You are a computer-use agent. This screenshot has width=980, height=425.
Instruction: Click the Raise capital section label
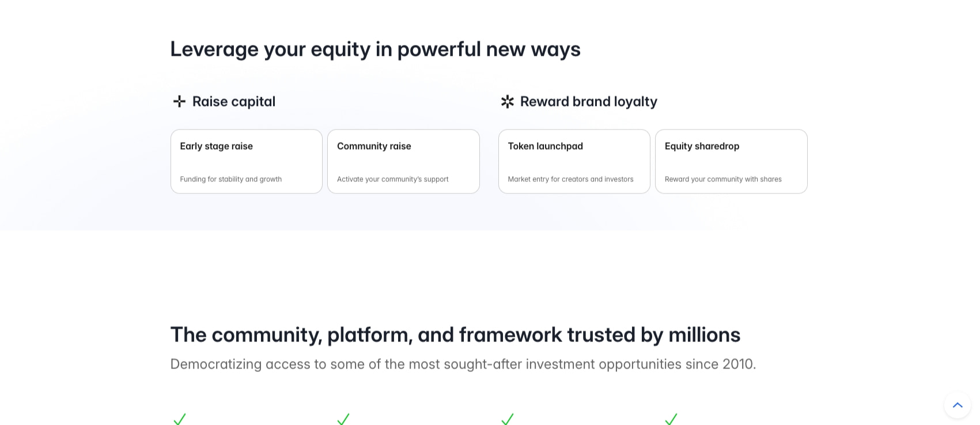234,101
